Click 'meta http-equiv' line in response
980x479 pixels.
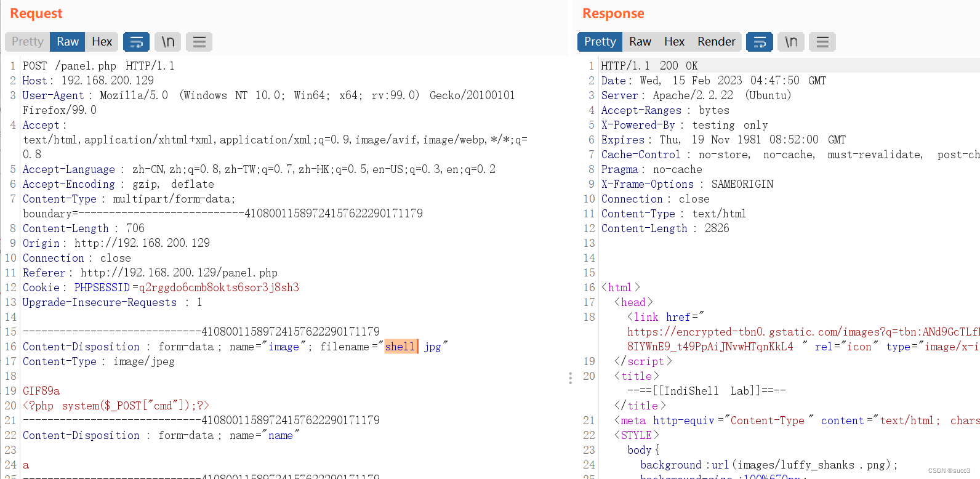tap(797, 421)
